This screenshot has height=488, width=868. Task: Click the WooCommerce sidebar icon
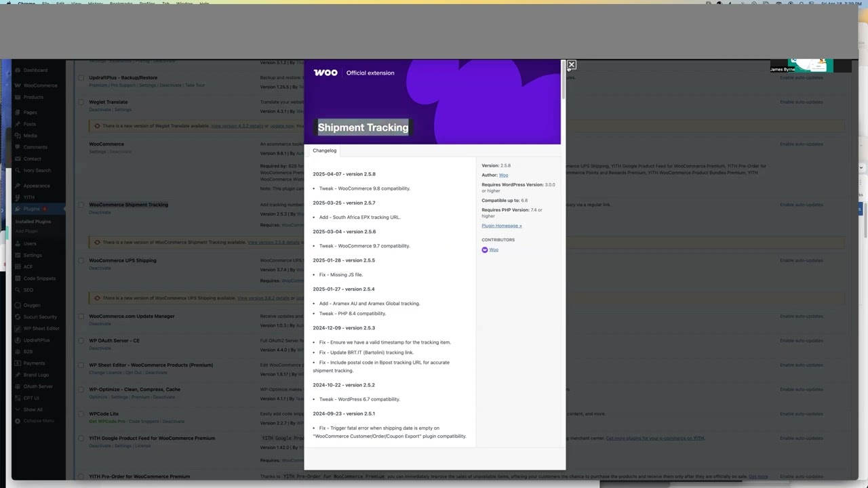coord(17,85)
